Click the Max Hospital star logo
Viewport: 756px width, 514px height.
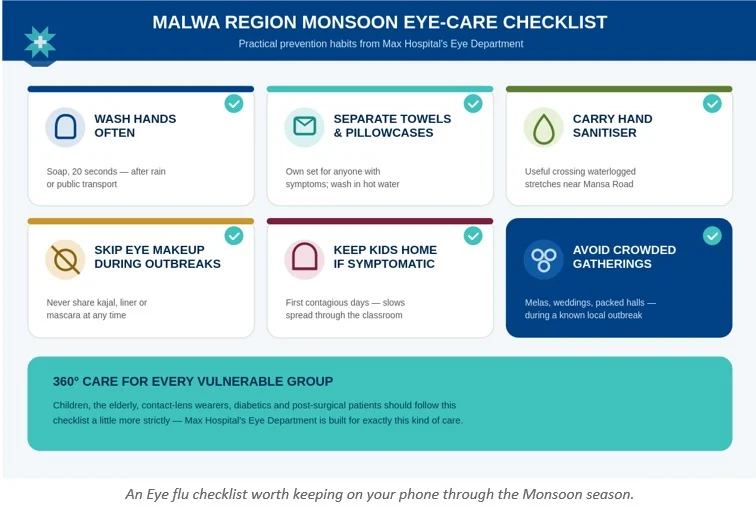pyautogui.click(x=40, y=42)
